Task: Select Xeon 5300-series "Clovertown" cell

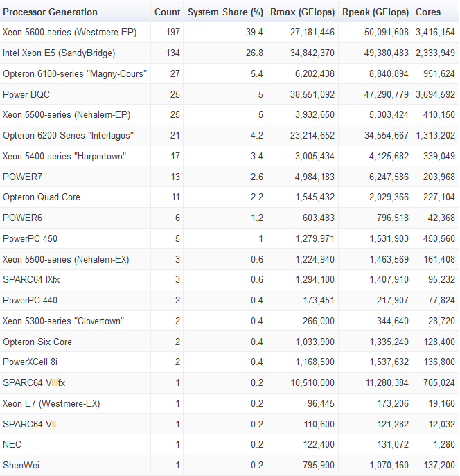Action: click(x=64, y=321)
